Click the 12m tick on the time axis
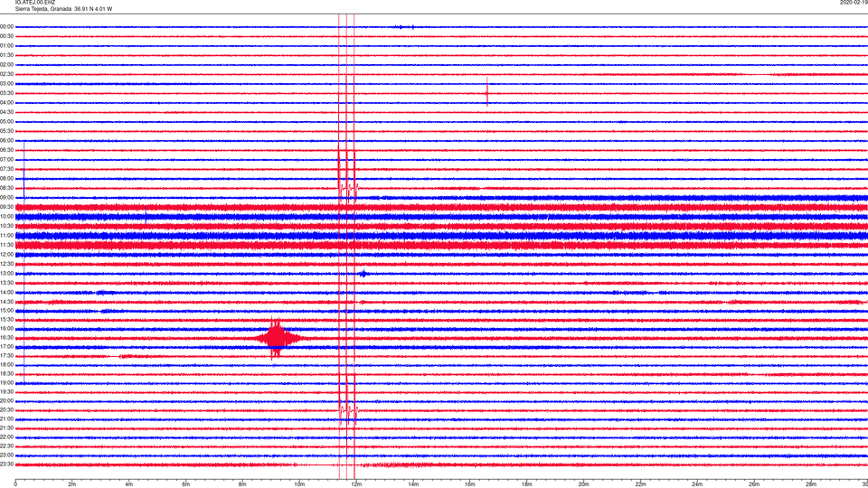This screenshot has height=488, width=868. tap(356, 484)
